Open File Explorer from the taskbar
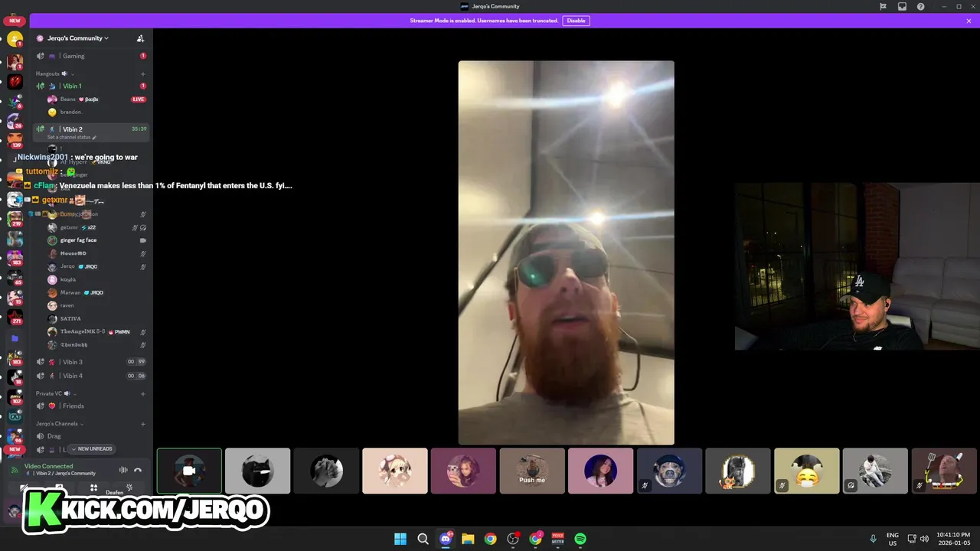The image size is (980, 551). pos(468,539)
